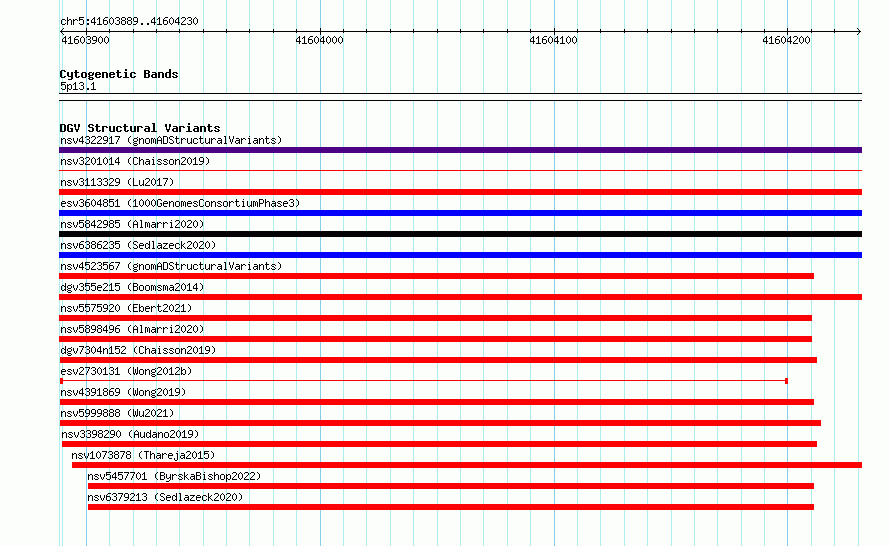Viewport: 890px width, 546px height.
Task: Select the red nsv5999888 variant bar
Action: [440, 423]
